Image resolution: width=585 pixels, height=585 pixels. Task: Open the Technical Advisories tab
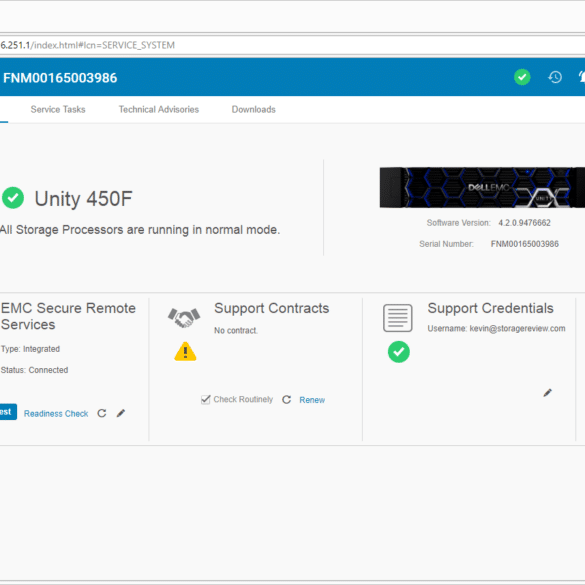point(159,109)
